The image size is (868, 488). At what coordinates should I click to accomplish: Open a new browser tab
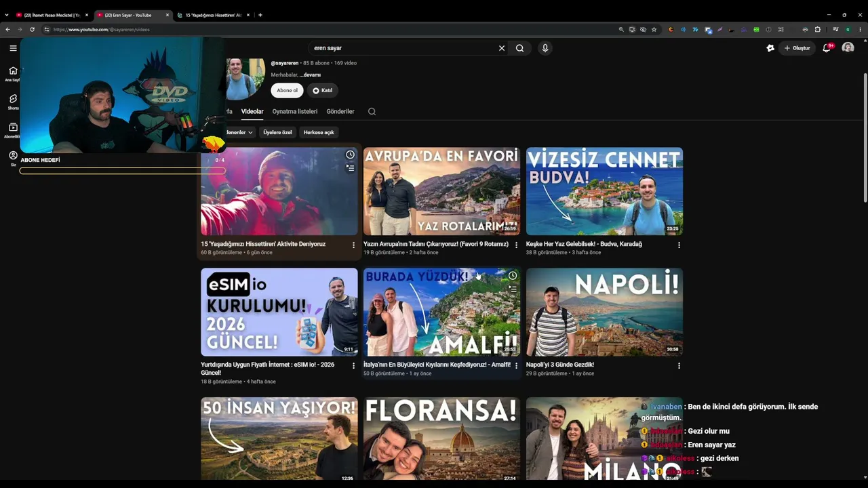coord(260,15)
